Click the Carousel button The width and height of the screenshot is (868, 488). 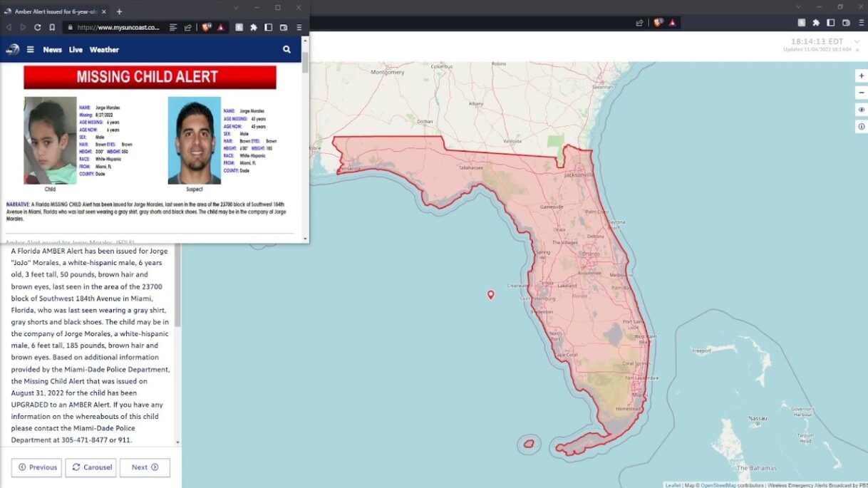(91, 467)
